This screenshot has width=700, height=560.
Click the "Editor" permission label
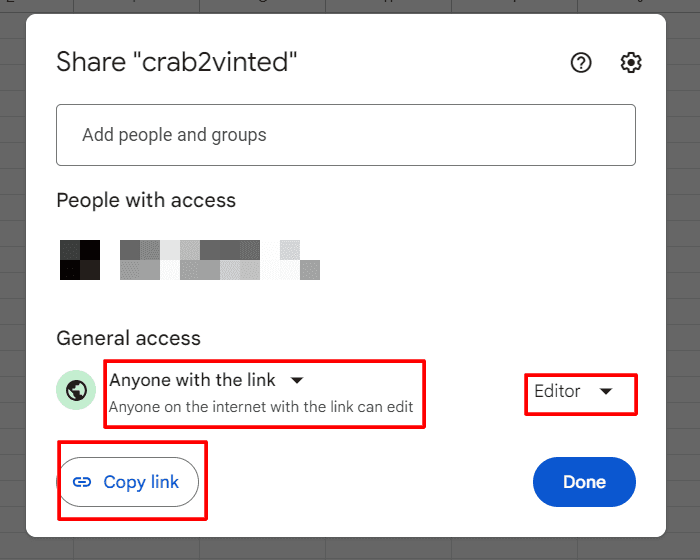[x=557, y=391]
